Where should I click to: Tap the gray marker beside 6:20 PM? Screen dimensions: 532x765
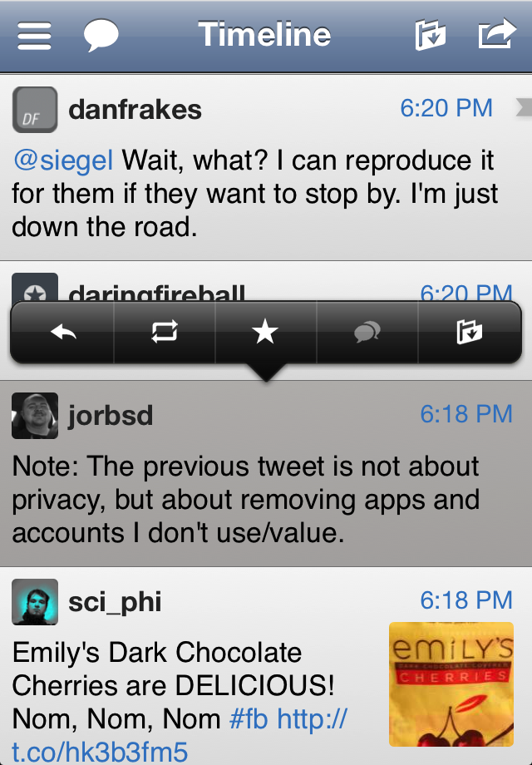pyautogui.click(x=523, y=106)
